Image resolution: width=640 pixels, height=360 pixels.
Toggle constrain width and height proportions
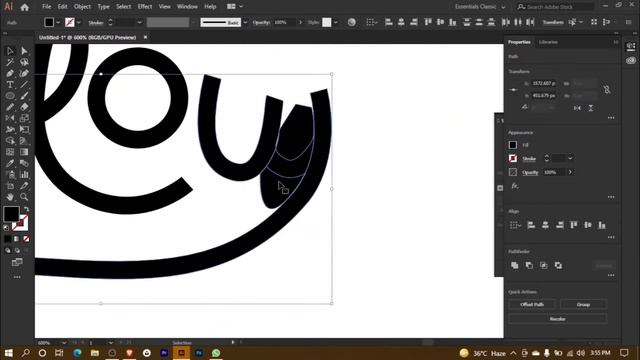607,89
